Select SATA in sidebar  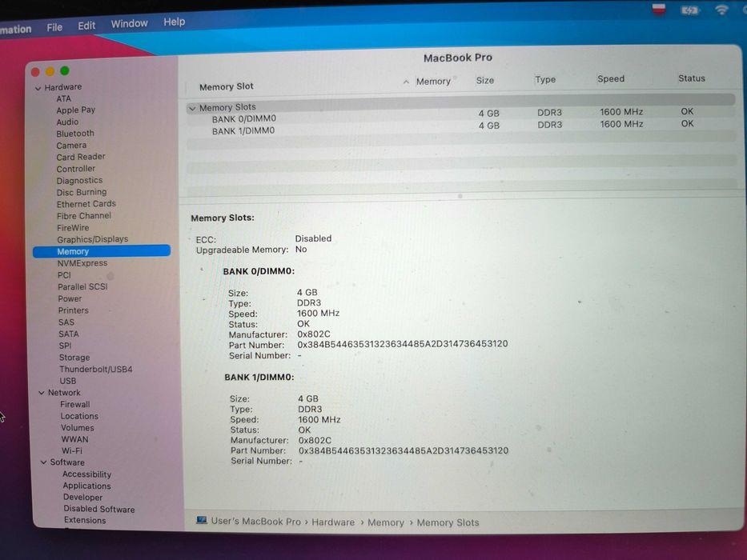coord(69,334)
